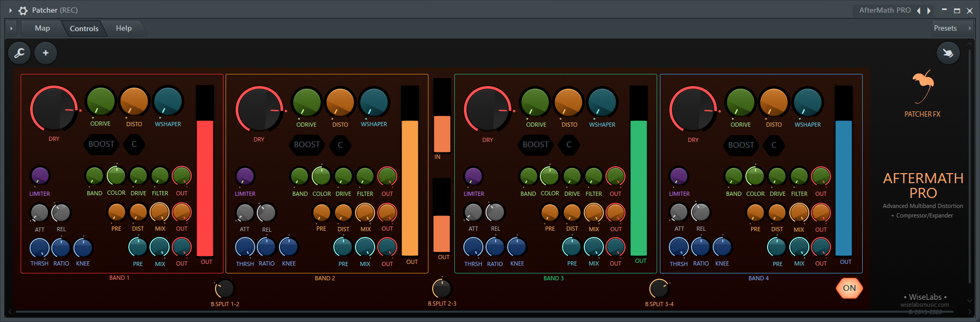Viewport: 980px width, 322px height.
Task: Click the Band 3 LIMITER knob
Action: pos(473,176)
